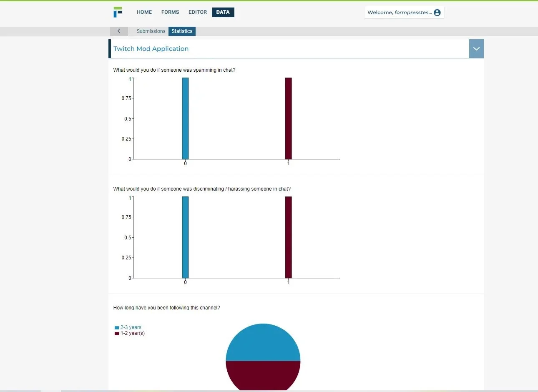The image size is (538, 392).
Task: Click the 2-3 years legend label
Action: [131, 327]
